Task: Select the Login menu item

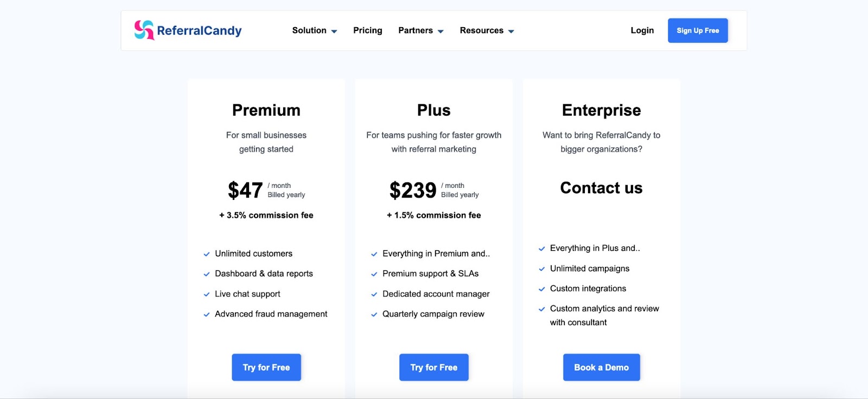Action: pos(642,30)
